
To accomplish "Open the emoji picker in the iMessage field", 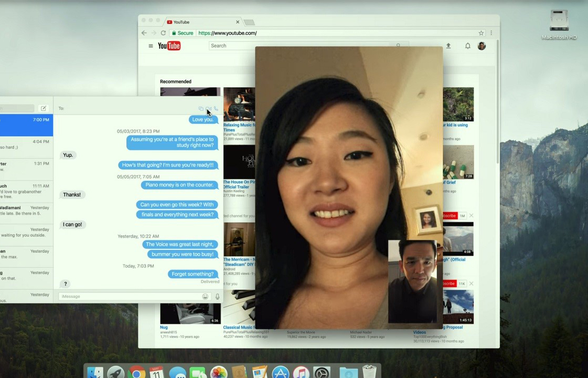I will point(205,296).
